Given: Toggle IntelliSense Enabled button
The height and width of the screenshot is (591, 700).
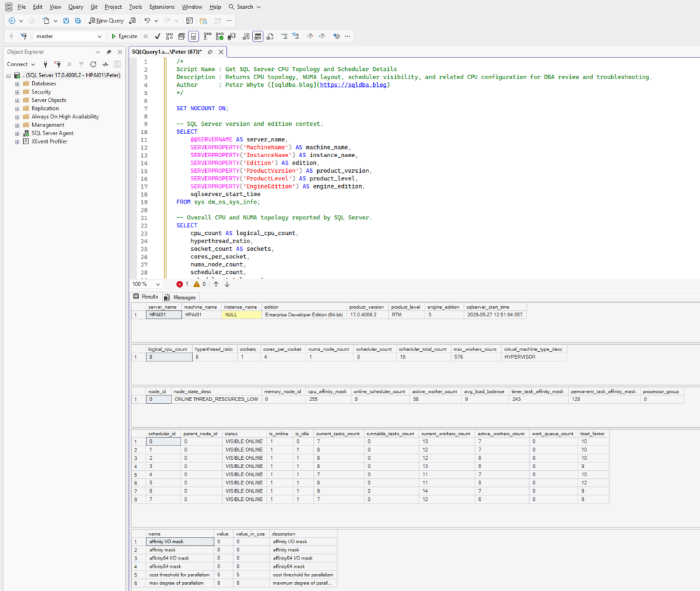Looking at the screenshot, I should click(193, 36).
